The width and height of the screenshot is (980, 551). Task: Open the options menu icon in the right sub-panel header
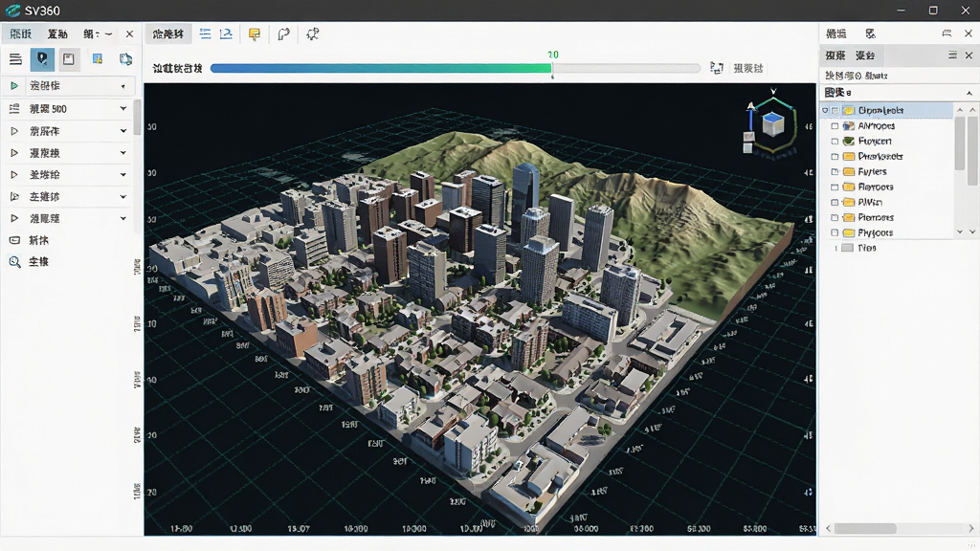click(952, 55)
